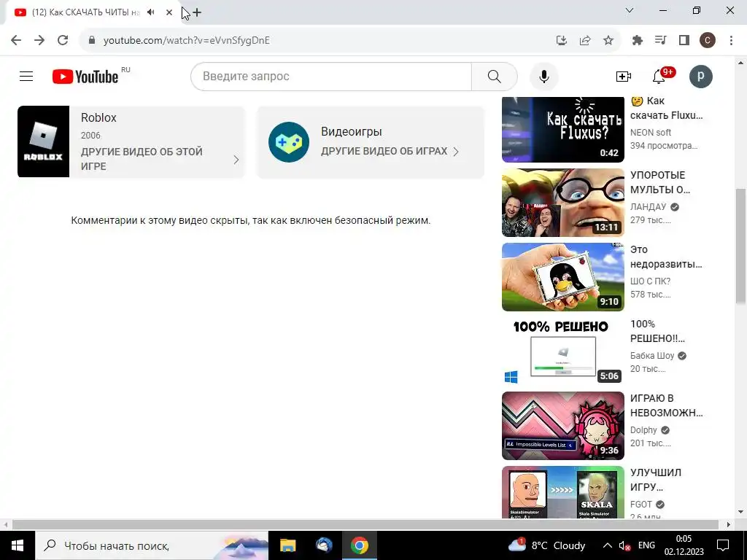This screenshot has width=747, height=560.
Task: Open УЛУЧШИЛ ИГРУ… video title
Action: coord(656,480)
